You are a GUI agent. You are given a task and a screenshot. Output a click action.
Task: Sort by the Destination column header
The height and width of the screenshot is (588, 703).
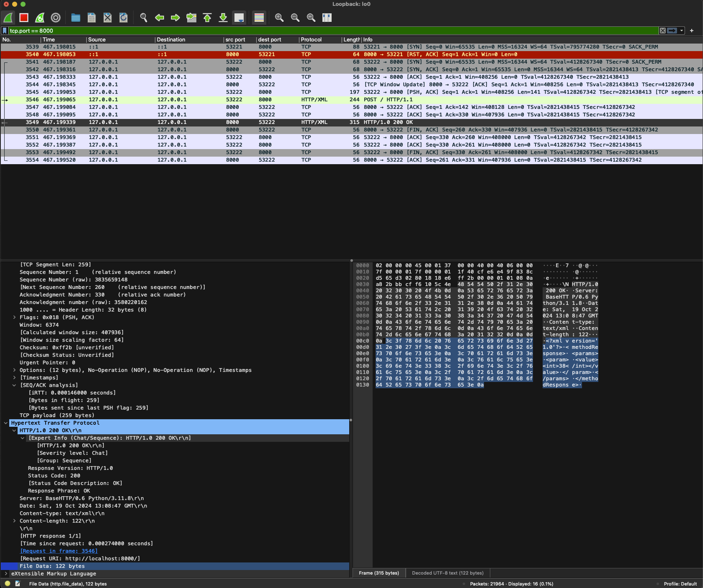[190, 40]
